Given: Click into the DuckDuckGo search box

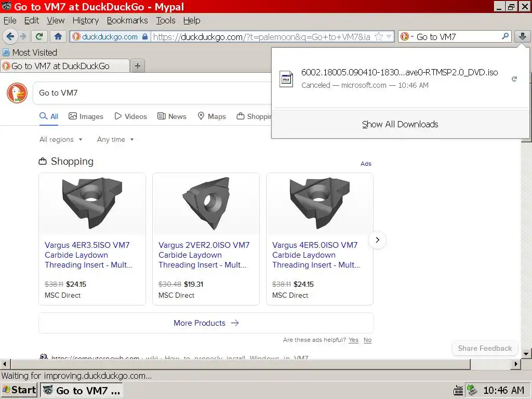Looking at the screenshot, I should click(153, 92).
